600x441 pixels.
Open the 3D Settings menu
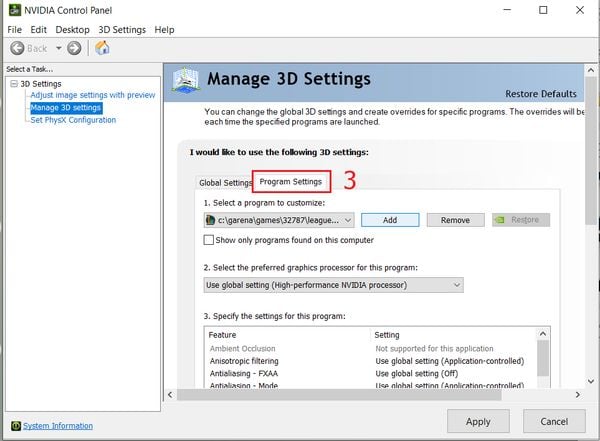point(122,29)
